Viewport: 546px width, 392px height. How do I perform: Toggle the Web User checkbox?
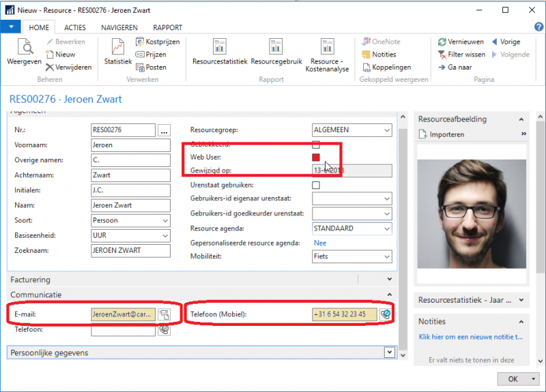click(x=316, y=157)
